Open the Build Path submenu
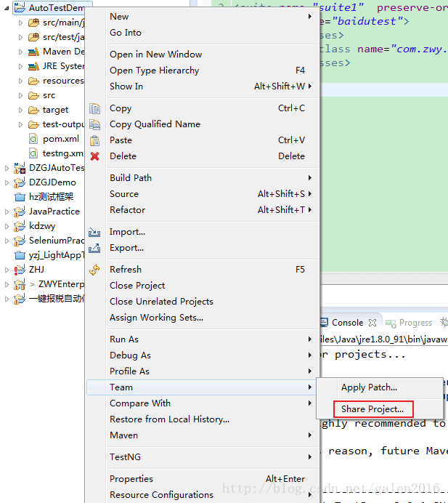The image size is (448, 503). [203, 177]
